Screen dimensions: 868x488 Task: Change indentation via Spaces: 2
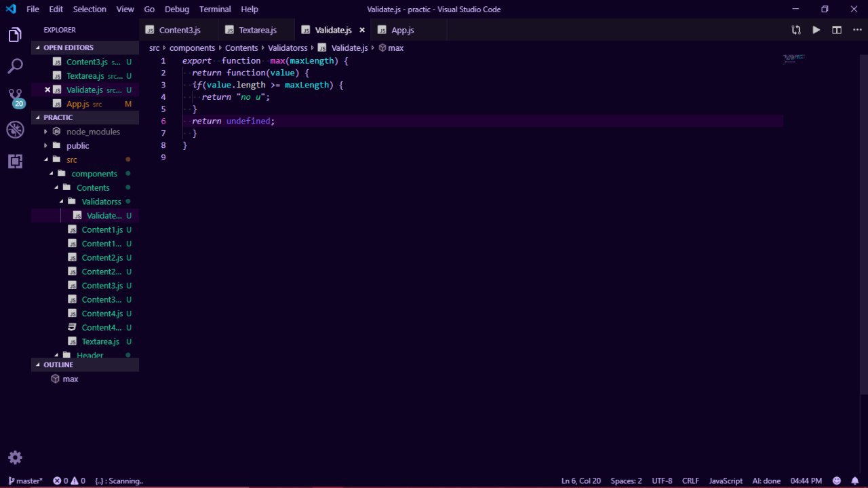click(x=626, y=481)
